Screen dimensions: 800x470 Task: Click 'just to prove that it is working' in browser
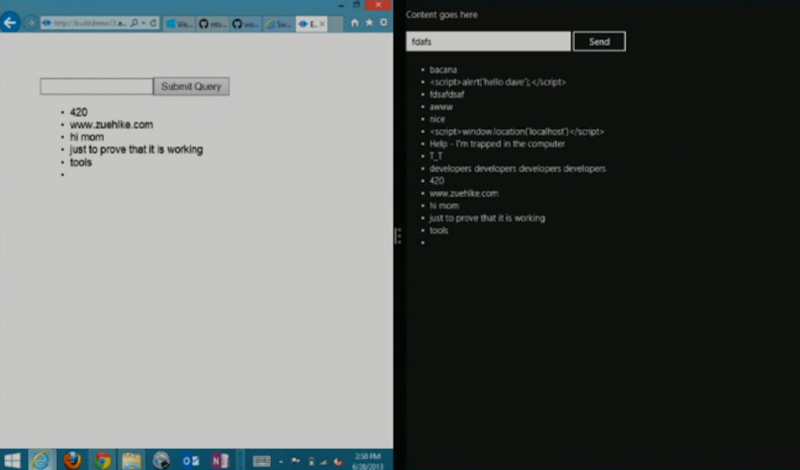point(136,150)
